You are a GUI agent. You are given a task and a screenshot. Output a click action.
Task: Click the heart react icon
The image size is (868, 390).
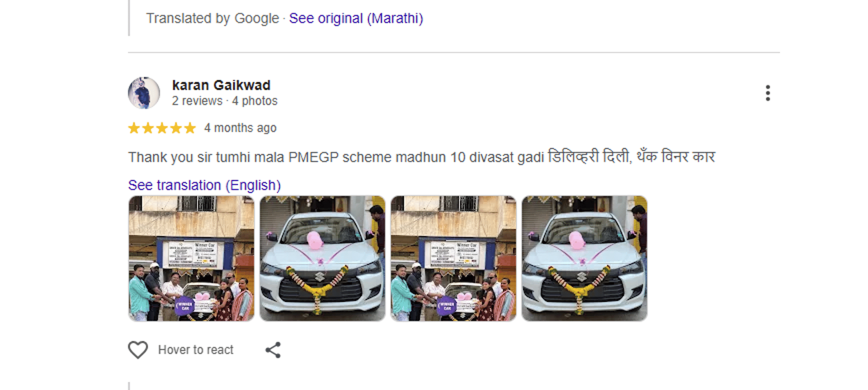(138, 350)
